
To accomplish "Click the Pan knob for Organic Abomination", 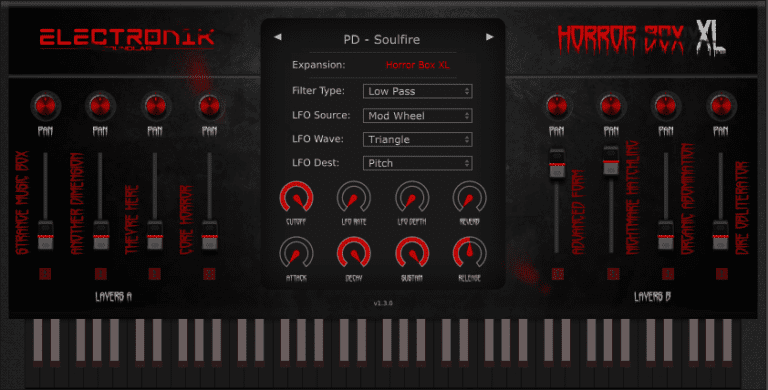I will (666, 105).
